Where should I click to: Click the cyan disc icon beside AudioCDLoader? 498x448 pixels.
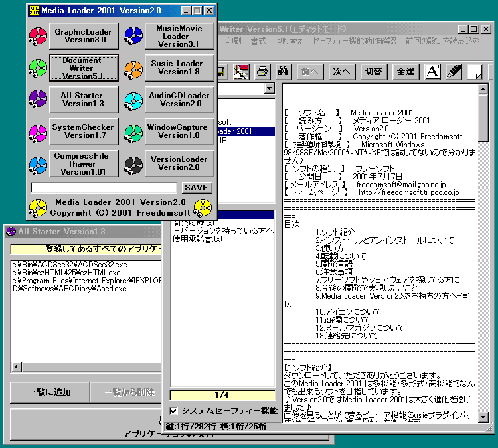133,101
